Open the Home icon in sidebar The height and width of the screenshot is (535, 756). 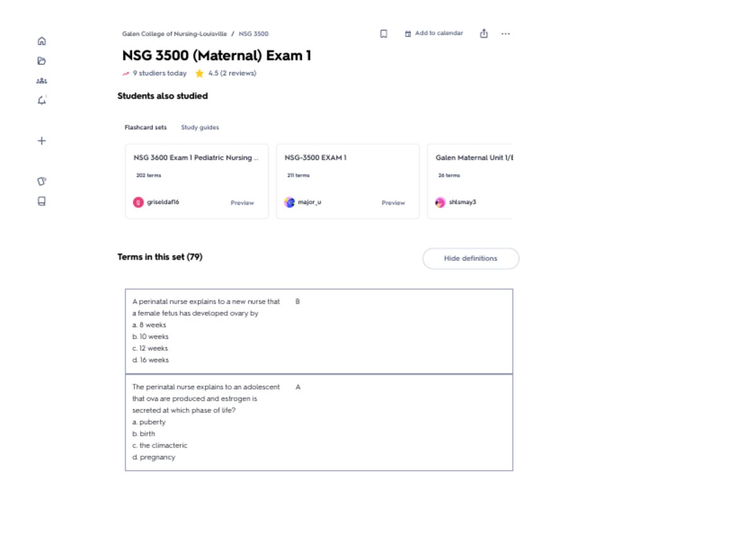(x=42, y=41)
